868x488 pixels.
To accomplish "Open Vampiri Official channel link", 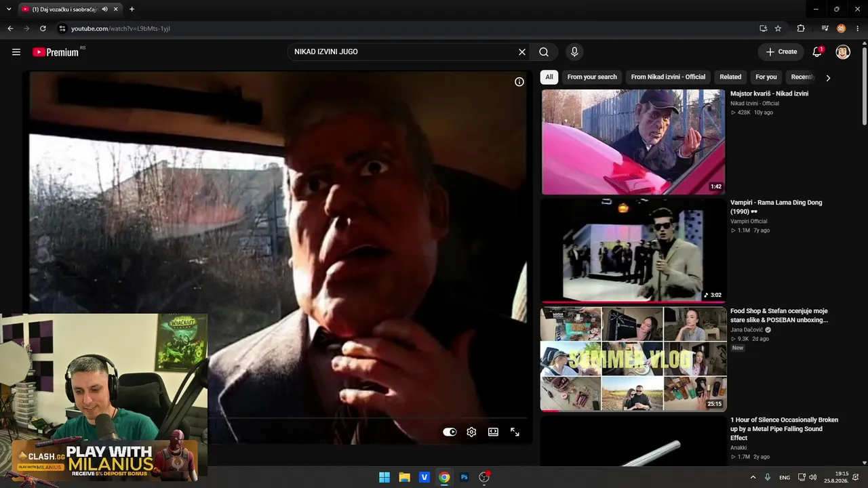I will click(x=749, y=222).
